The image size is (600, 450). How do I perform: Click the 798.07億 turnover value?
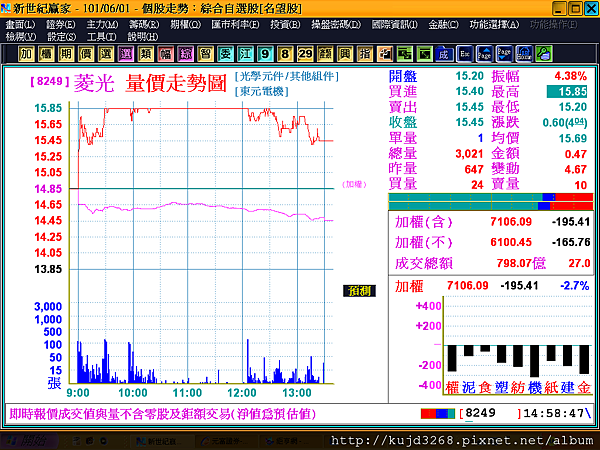(521, 263)
